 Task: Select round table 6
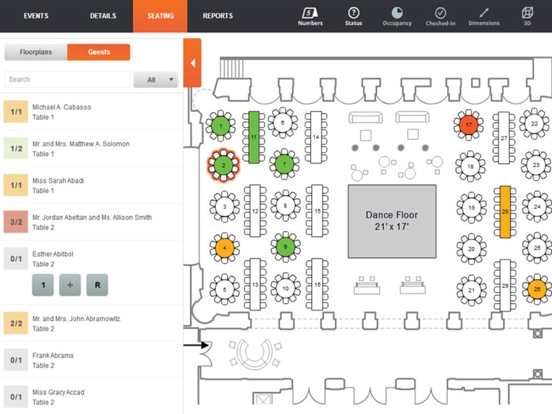[x=283, y=123]
